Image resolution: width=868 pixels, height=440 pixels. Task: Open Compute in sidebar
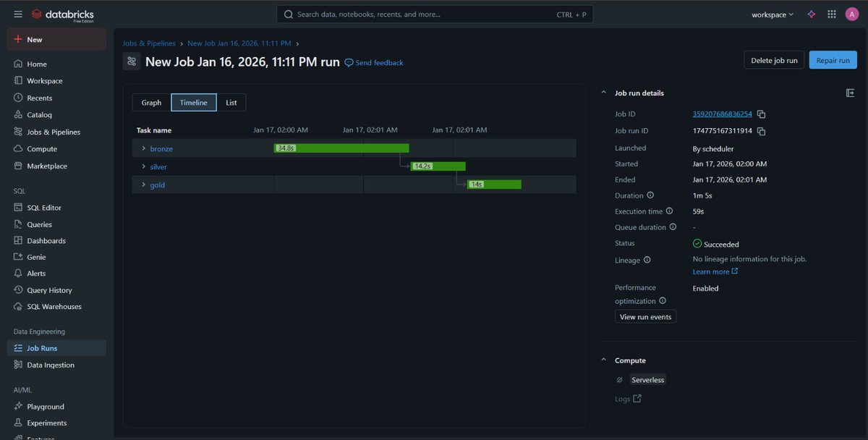[57, 148]
